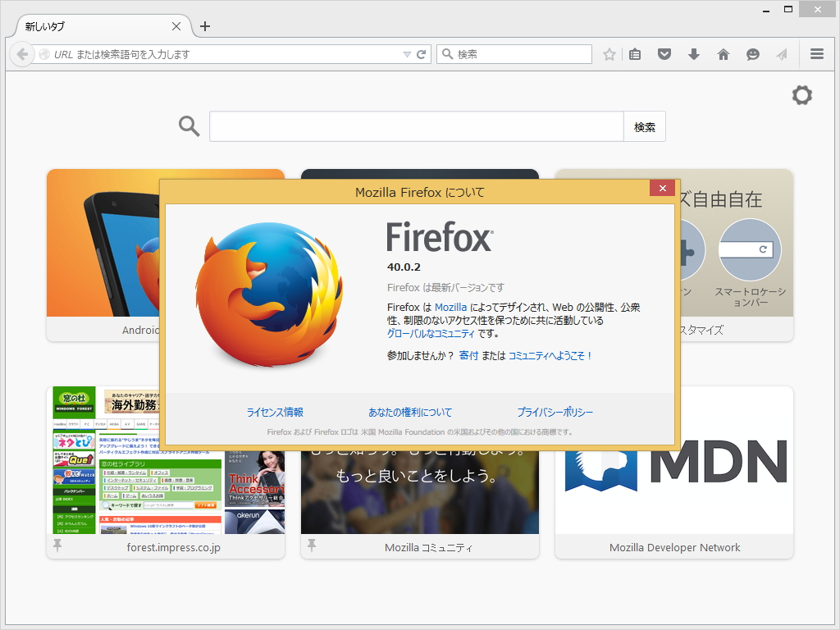
Task: Click the feedback smiley icon
Action: (753, 54)
